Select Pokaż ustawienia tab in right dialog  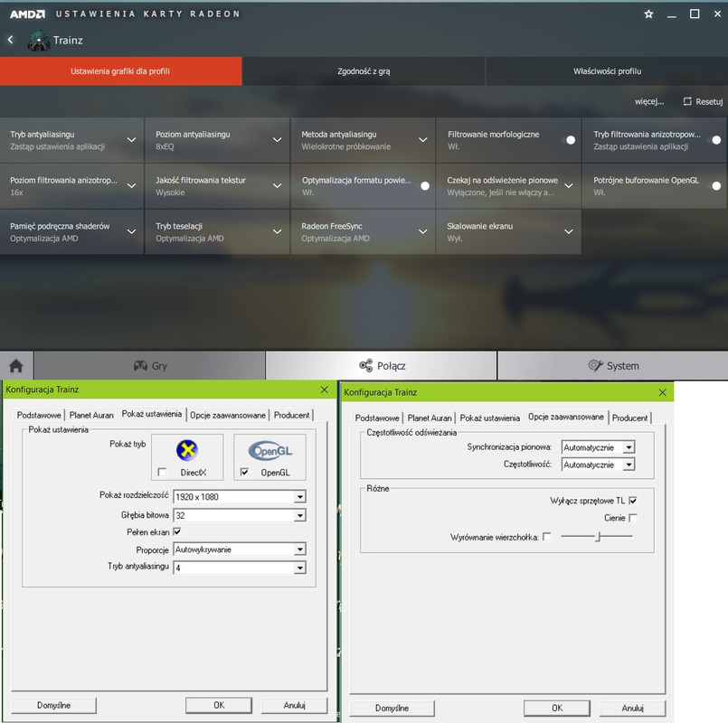coord(490,418)
